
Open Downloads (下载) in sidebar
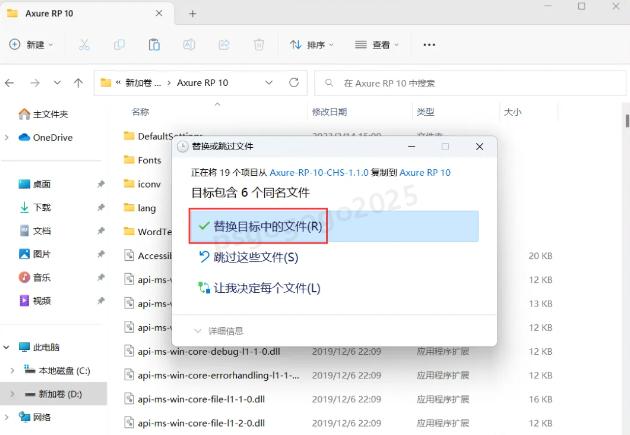(35, 207)
